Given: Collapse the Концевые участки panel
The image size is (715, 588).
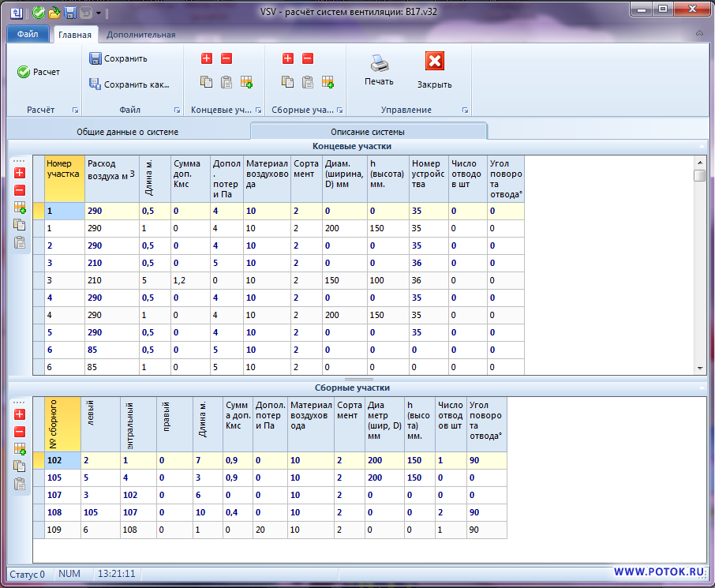Looking at the screenshot, I should pos(702,146).
